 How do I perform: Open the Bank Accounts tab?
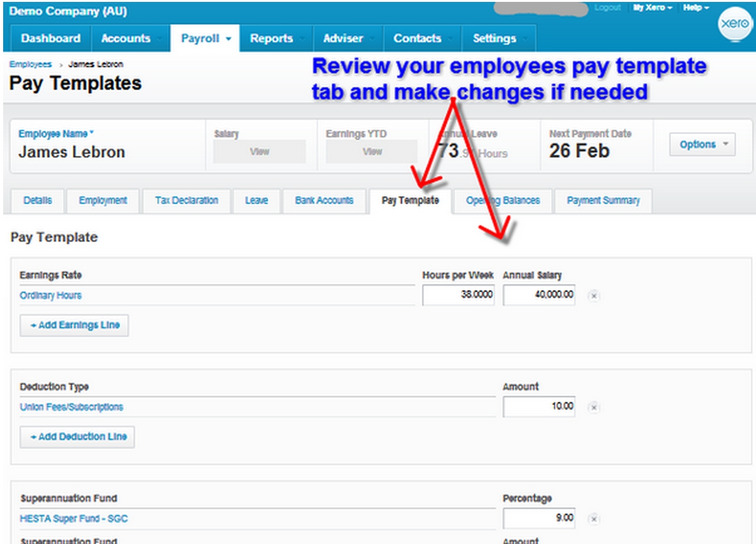(324, 201)
